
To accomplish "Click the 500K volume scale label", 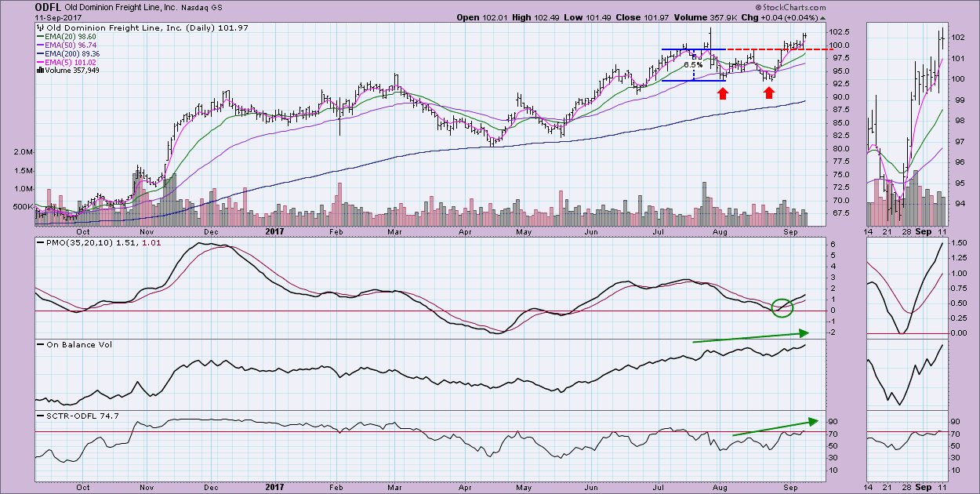I will [x=23, y=208].
